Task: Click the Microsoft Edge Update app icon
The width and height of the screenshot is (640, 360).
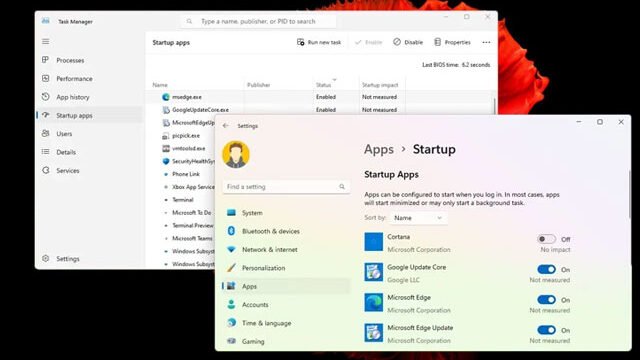Action: [x=373, y=333]
